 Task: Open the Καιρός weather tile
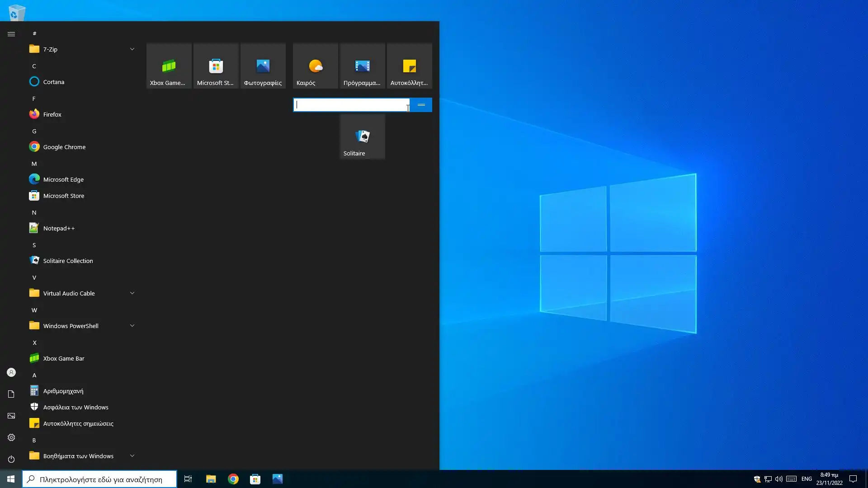click(315, 66)
